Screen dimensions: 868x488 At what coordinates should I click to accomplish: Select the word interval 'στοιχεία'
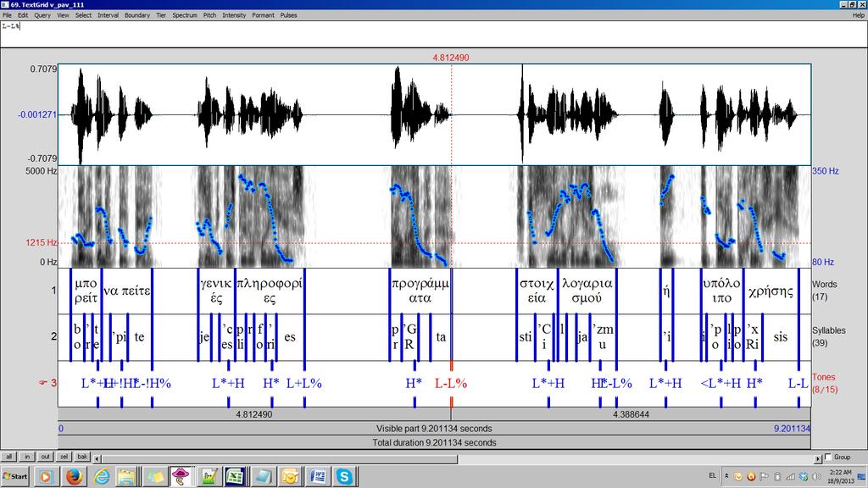(x=537, y=291)
